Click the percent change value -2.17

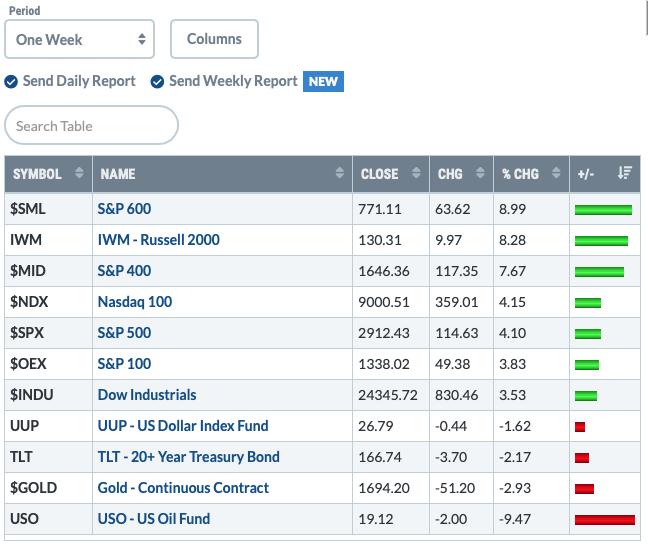coord(515,457)
